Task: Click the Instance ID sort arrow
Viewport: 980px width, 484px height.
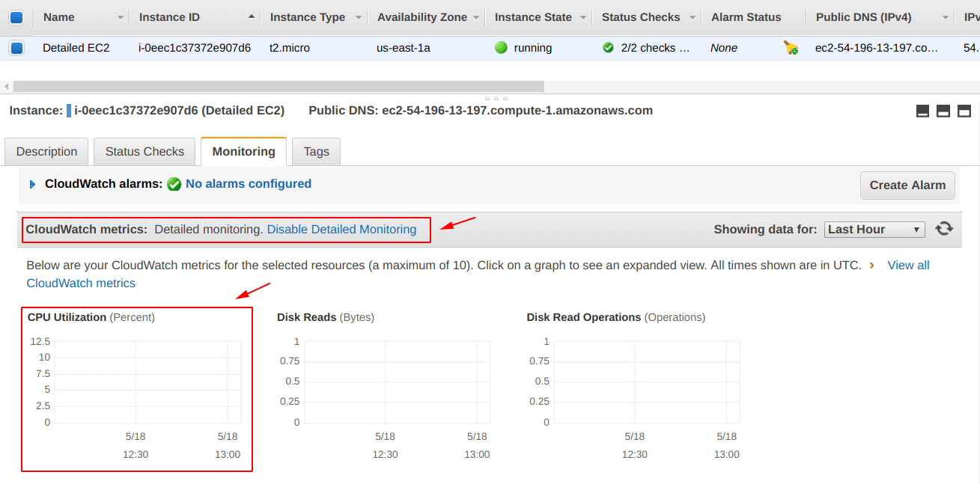Action: click(251, 17)
